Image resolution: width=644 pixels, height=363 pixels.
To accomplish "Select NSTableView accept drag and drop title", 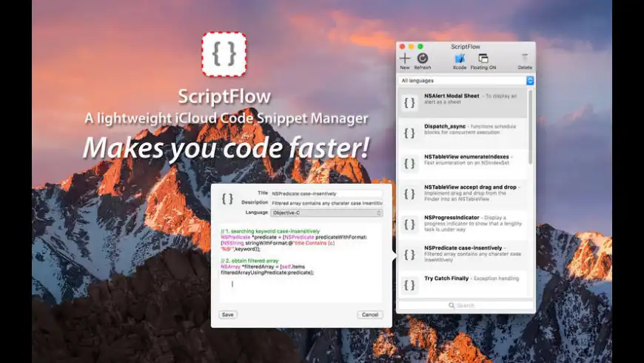I will pos(470,187).
